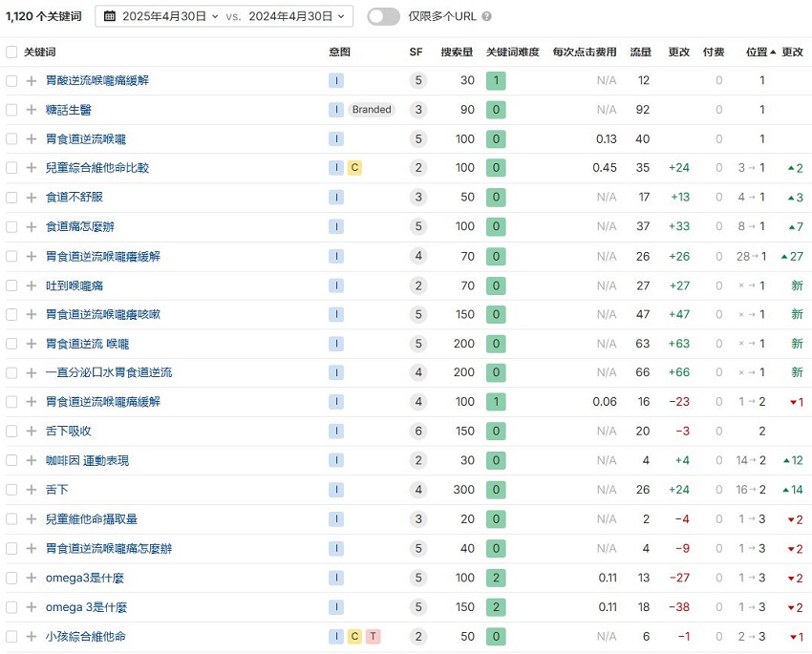Click the calendar icon beside 2025年4月30日

click(x=110, y=16)
